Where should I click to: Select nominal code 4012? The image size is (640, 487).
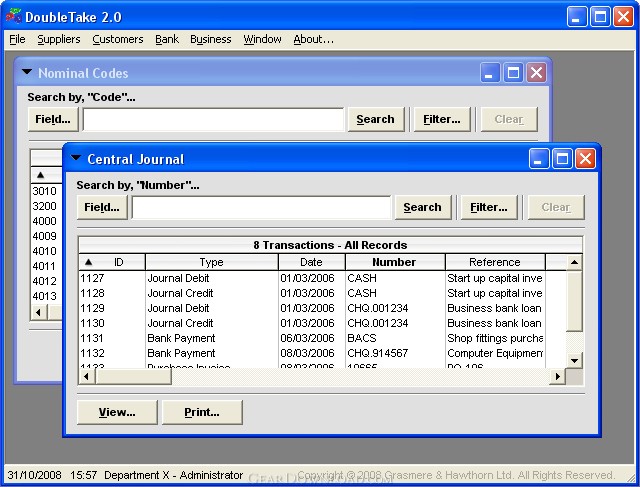click(44, 281)
